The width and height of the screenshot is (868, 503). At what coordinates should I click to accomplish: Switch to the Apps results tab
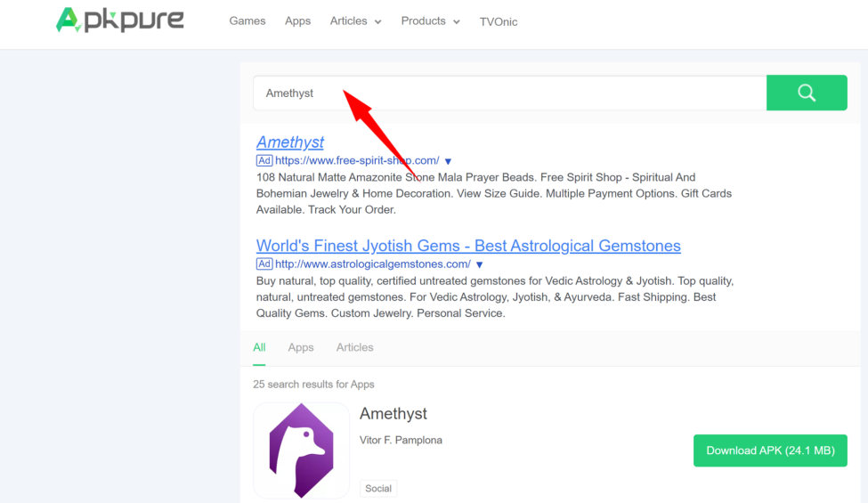click(x=301, y=347)
